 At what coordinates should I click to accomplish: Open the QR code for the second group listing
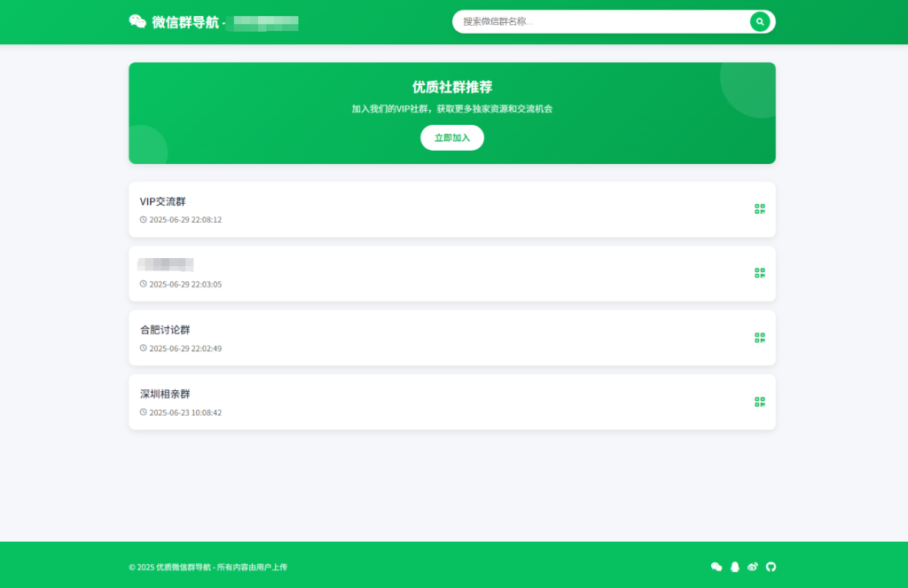[759, 273]
